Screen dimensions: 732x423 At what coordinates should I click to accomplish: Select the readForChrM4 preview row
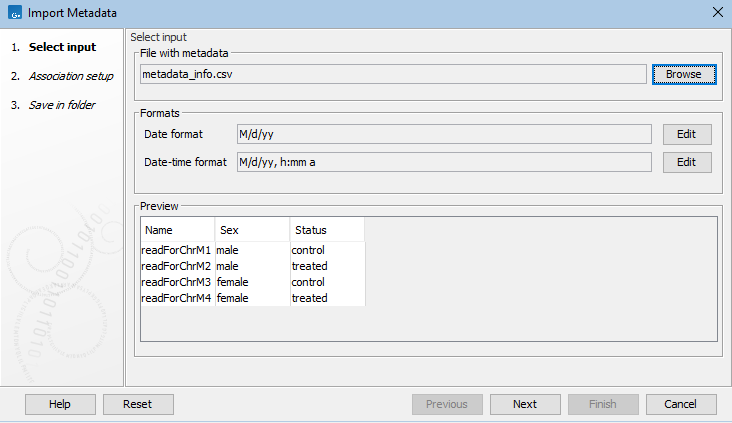click(x=176, y=298)
